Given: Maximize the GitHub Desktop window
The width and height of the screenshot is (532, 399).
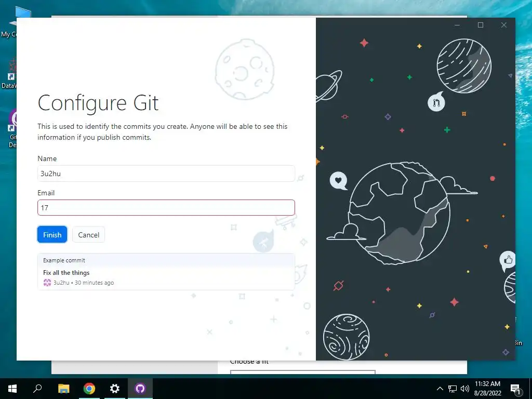Looking at the screenshot, I should (481, 25).
